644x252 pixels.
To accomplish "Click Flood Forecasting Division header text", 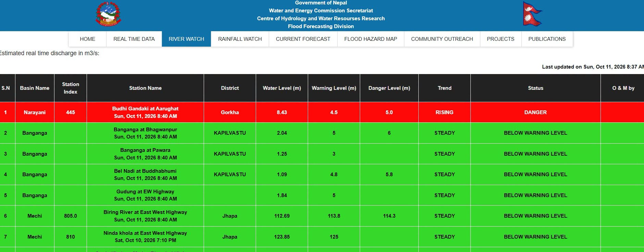I will coord(321,26).
